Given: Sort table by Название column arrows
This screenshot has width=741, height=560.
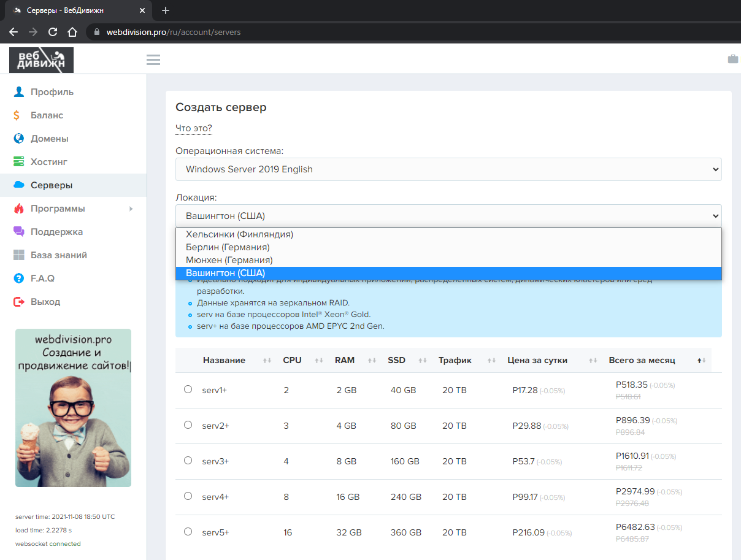Looking at the screenshot, I should [x=267, y=361].
